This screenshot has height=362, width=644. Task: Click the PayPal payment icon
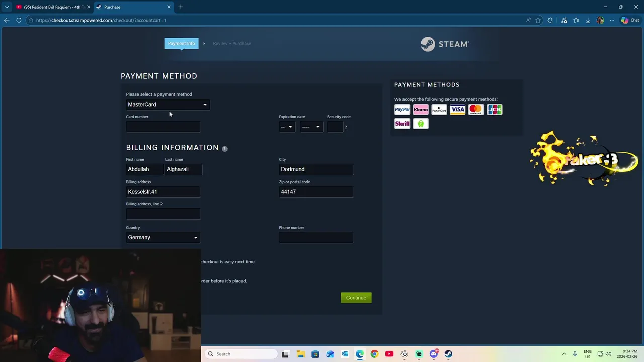tap(402, 109)
